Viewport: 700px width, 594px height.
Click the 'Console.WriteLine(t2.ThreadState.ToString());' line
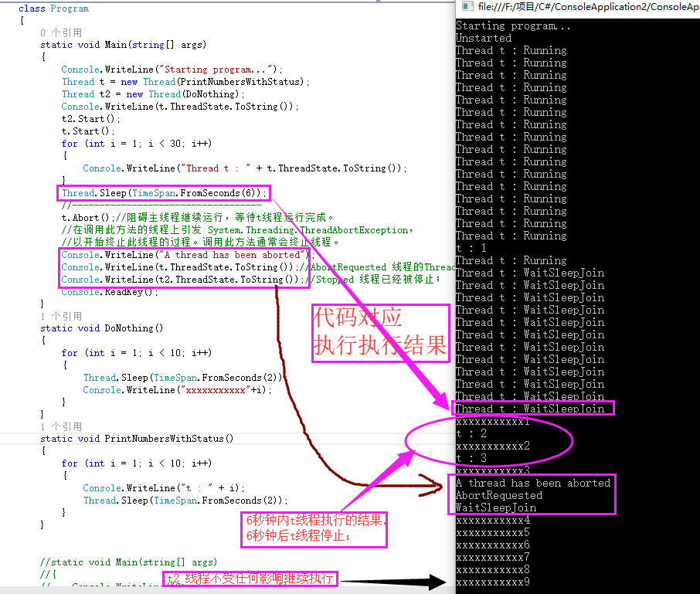coord(182,280)
